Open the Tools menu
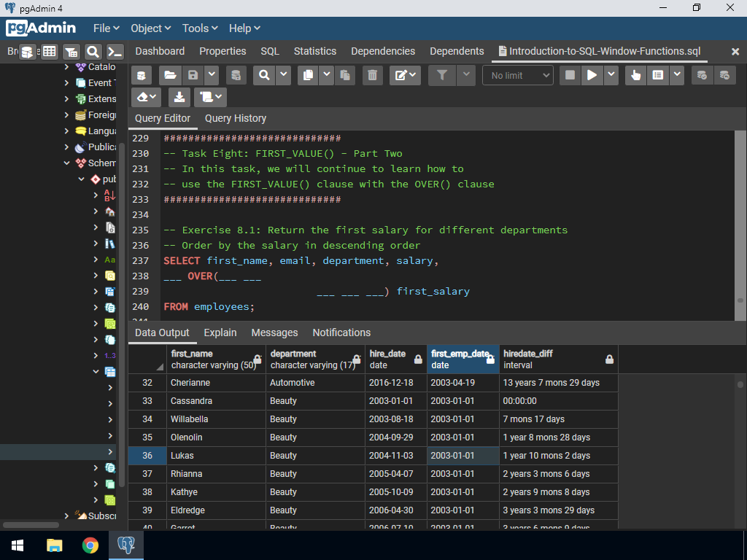 click(200, 28)
